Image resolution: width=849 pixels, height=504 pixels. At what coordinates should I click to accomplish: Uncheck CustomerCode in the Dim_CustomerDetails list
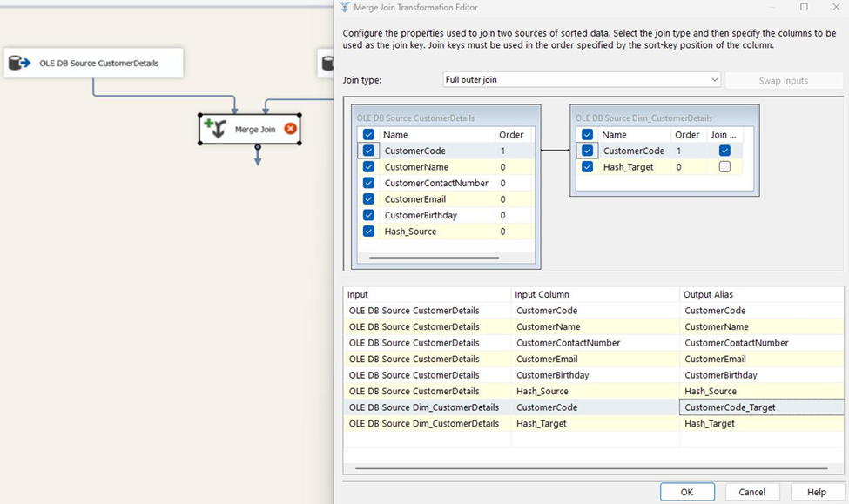click(586, 150)
